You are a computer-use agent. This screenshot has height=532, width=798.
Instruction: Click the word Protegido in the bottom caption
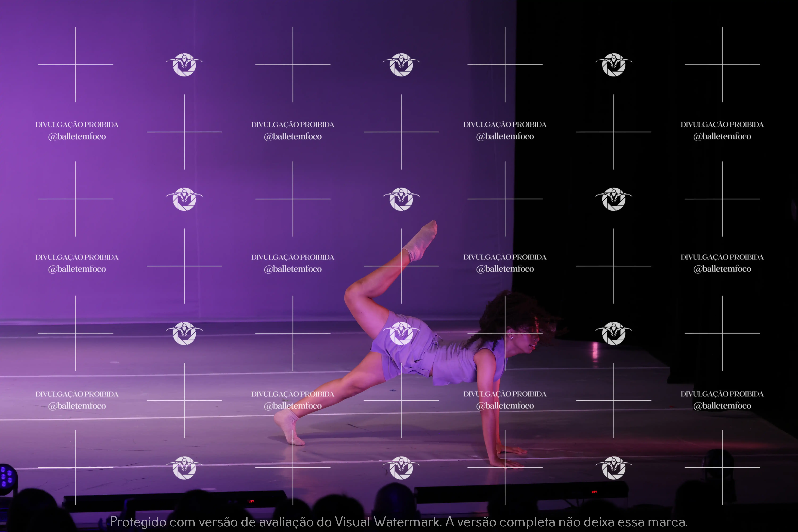point(138,522)
